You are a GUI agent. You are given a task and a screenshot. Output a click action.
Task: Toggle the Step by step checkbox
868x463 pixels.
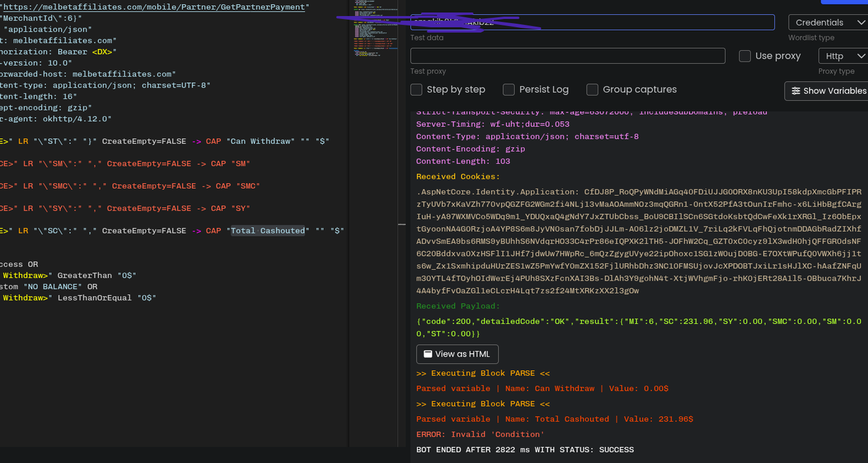pyautogui.click(x=416, y=89)
